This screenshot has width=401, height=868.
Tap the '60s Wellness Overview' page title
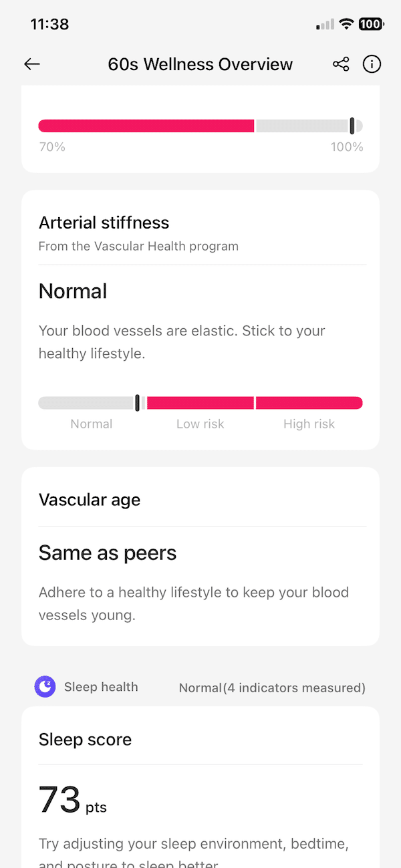point(200,64)
